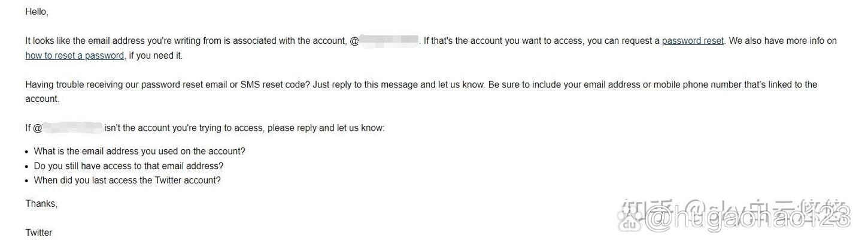
Task: Open the how to reset a password link
Action: tap(75, 56)
